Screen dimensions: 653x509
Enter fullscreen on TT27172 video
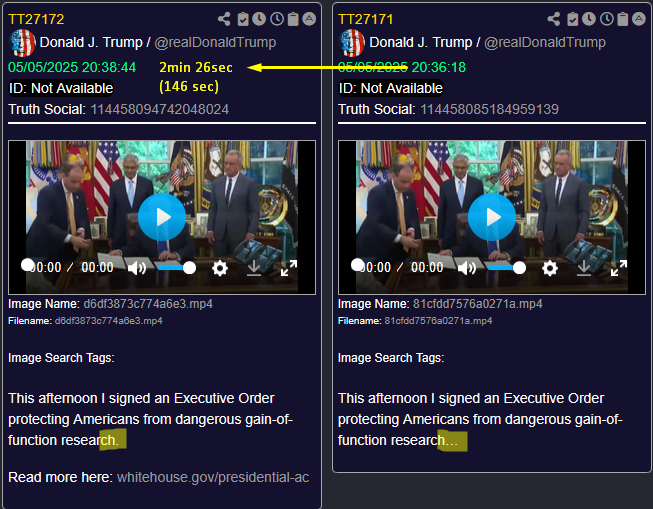(x=289, y=268)
